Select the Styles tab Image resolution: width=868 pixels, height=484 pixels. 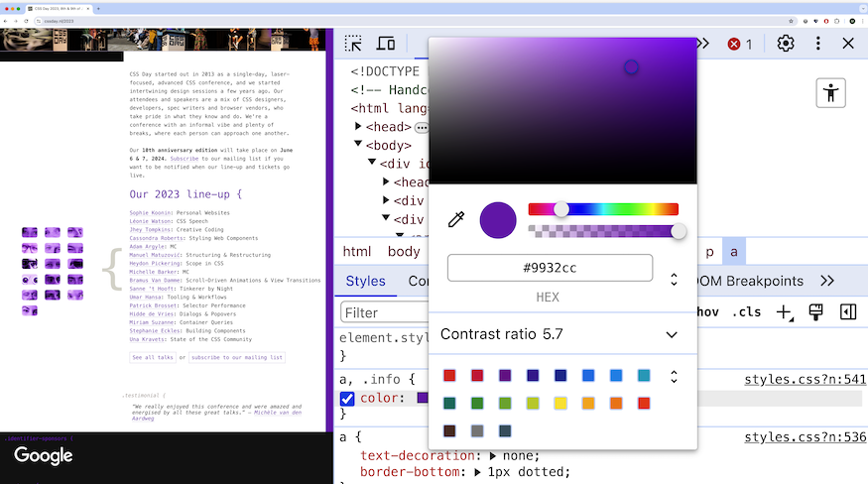coord(365,282)
